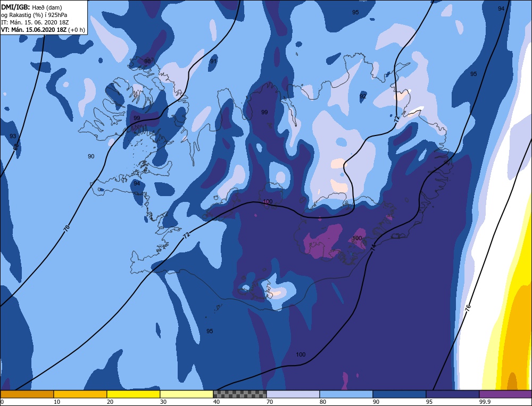Click the checkered 40–70 legend swatch
The width and height of the screenshot is (532, 406).
tap(240, 394)
